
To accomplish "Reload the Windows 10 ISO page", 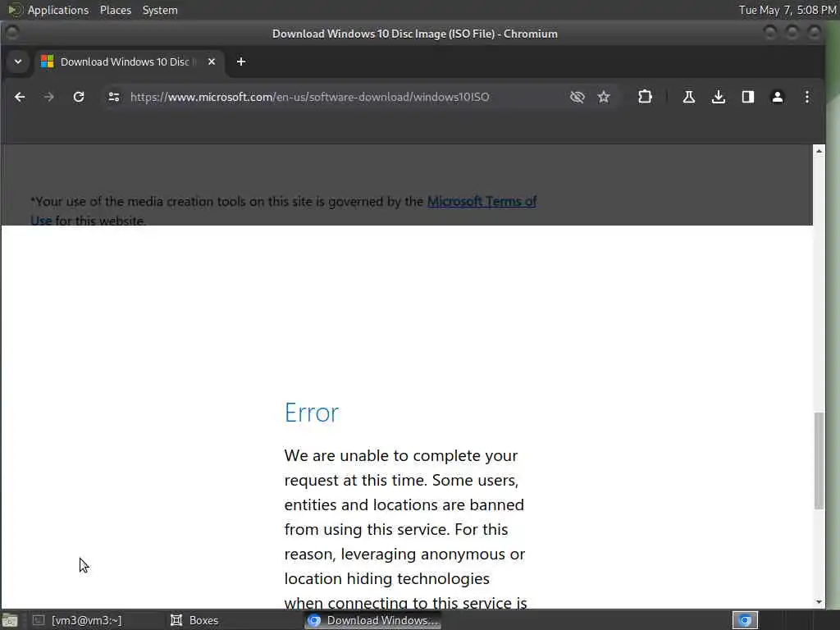I will tap(79, 97).
